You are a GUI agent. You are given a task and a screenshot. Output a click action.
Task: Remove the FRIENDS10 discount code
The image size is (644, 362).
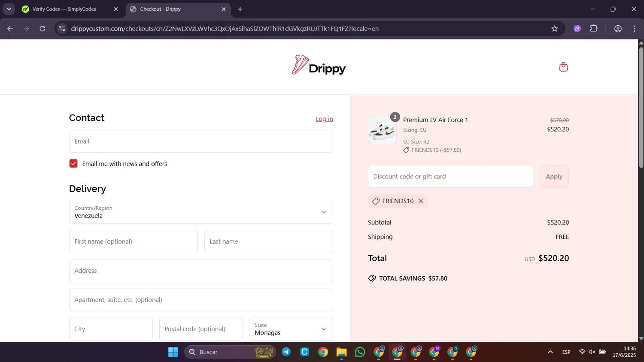[x=421, y=201]
